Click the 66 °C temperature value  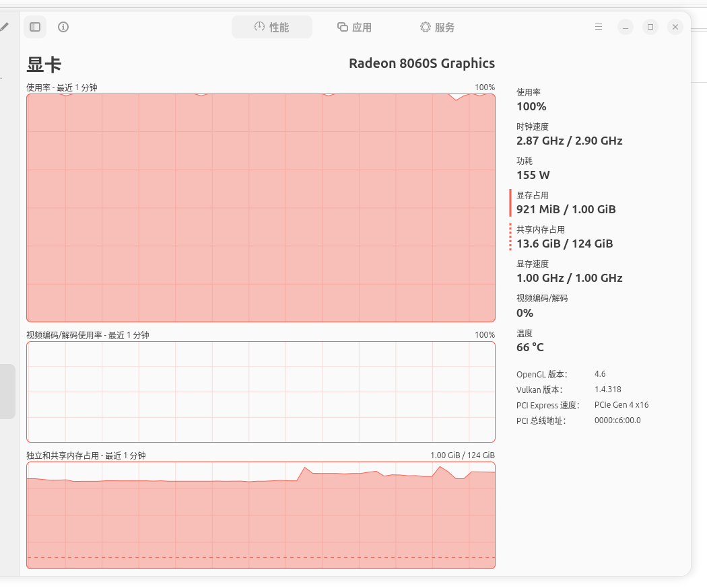coord(531,347)
